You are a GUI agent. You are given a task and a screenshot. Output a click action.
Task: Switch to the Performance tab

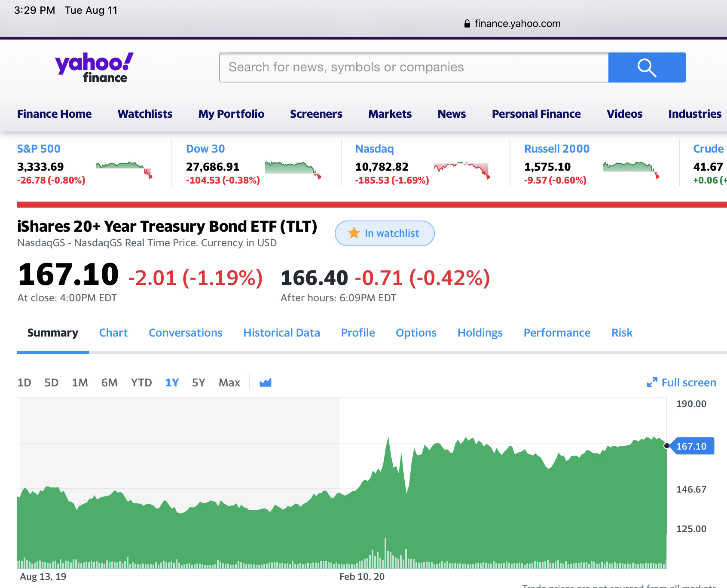coord(557,333)
